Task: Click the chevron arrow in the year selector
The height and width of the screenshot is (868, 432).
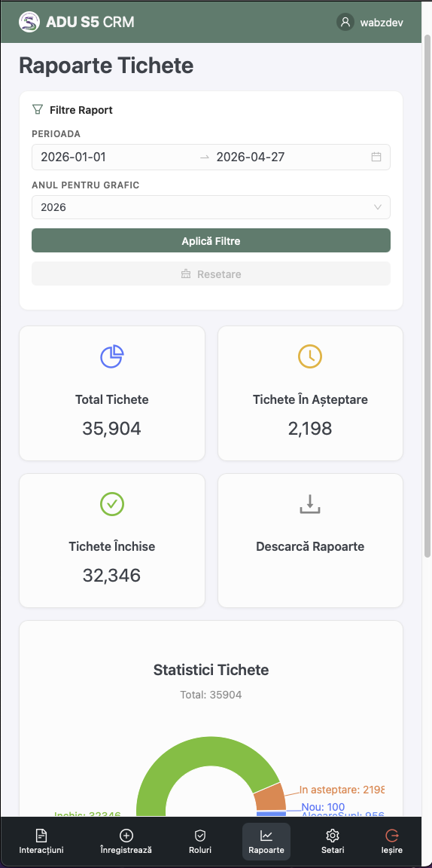Action: (378, 207)
